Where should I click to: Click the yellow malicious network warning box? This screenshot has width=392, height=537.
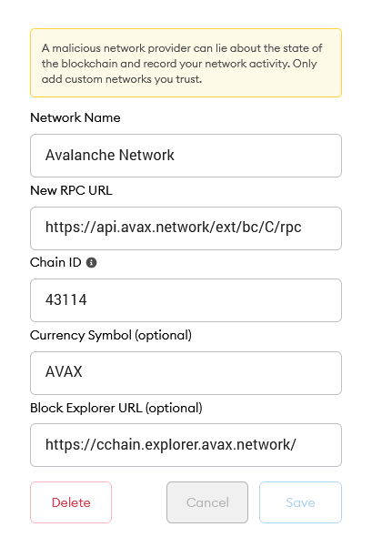[186, 63]
